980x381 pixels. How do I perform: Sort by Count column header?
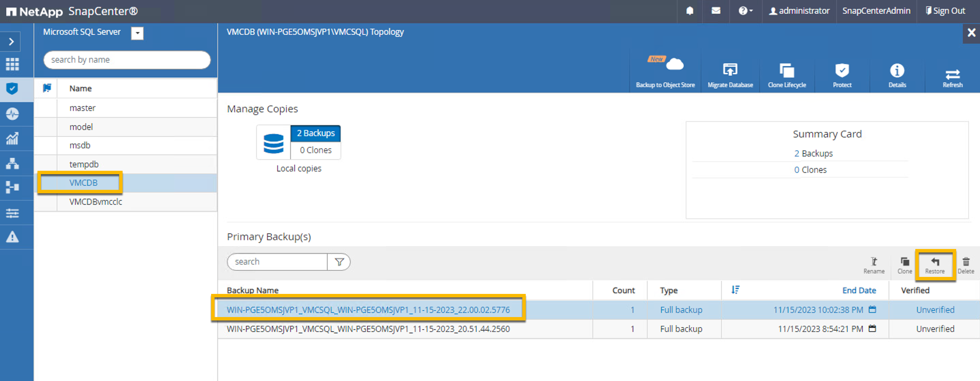623,291
